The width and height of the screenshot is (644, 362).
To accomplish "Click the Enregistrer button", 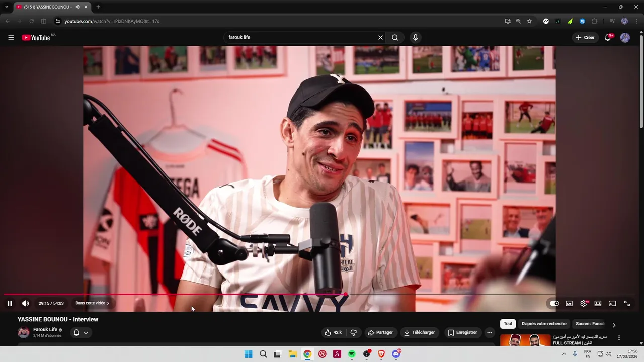I will [x=462, y=332].
